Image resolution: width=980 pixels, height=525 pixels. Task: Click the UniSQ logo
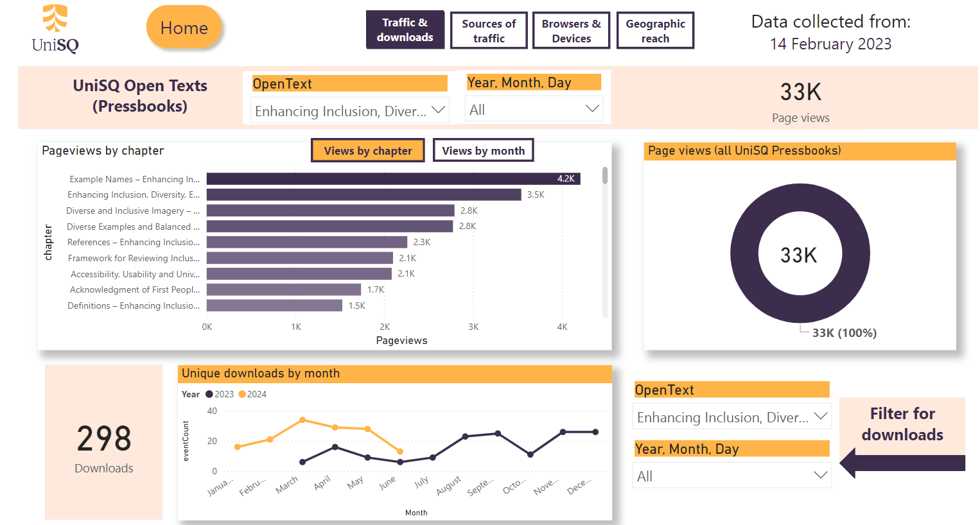click(x=55, y=28)
